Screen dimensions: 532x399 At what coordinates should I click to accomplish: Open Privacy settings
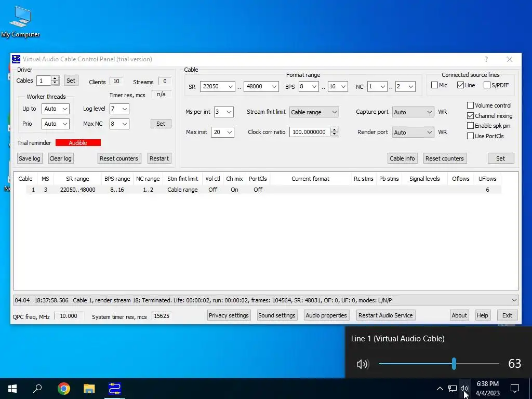point(229,315)
